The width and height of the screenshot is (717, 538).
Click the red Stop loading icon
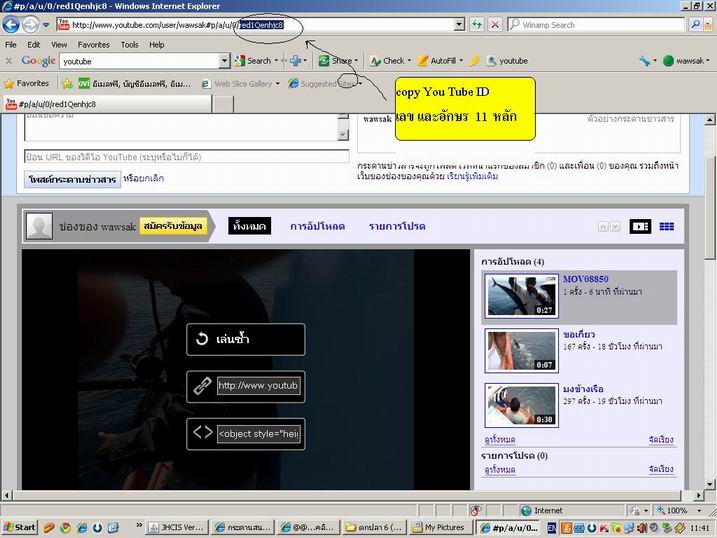(x=495, y=25)
